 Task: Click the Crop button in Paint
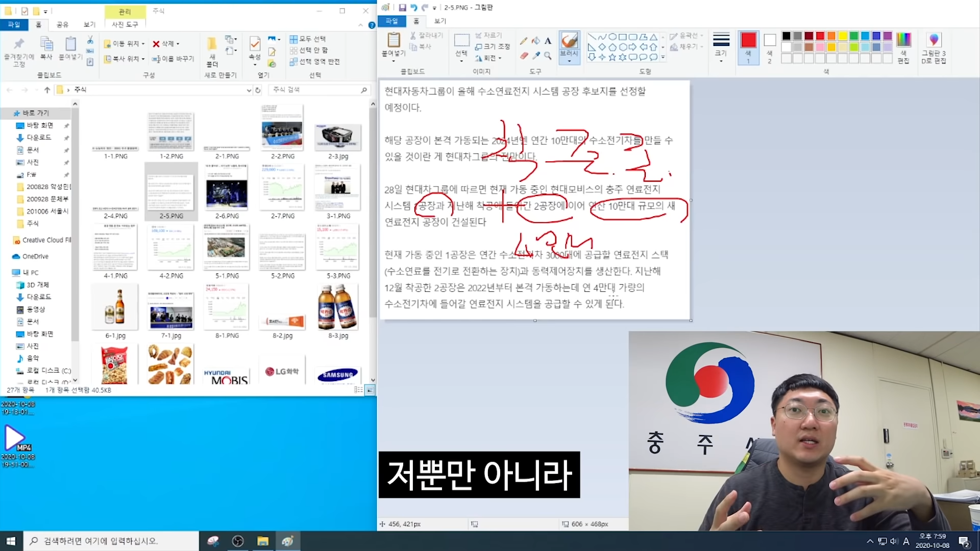coord(488,35)
